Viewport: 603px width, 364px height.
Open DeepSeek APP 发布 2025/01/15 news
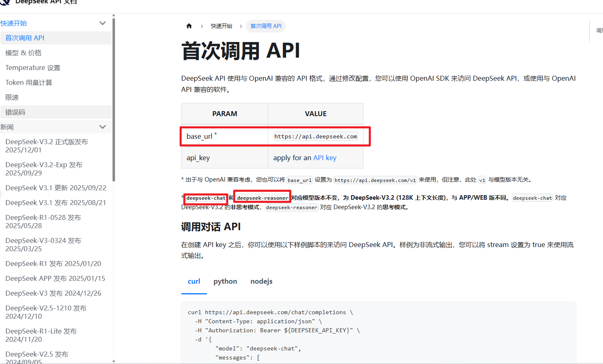pos(56,278)
